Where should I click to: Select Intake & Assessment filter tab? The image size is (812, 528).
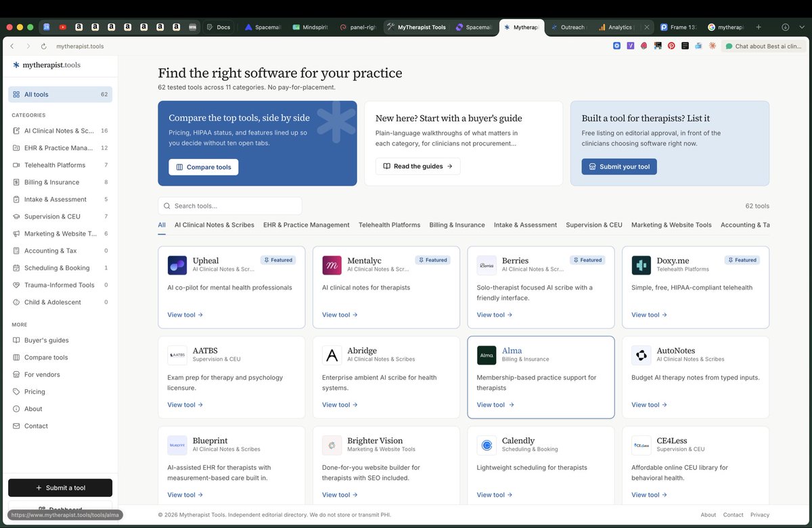pos(525,225)
